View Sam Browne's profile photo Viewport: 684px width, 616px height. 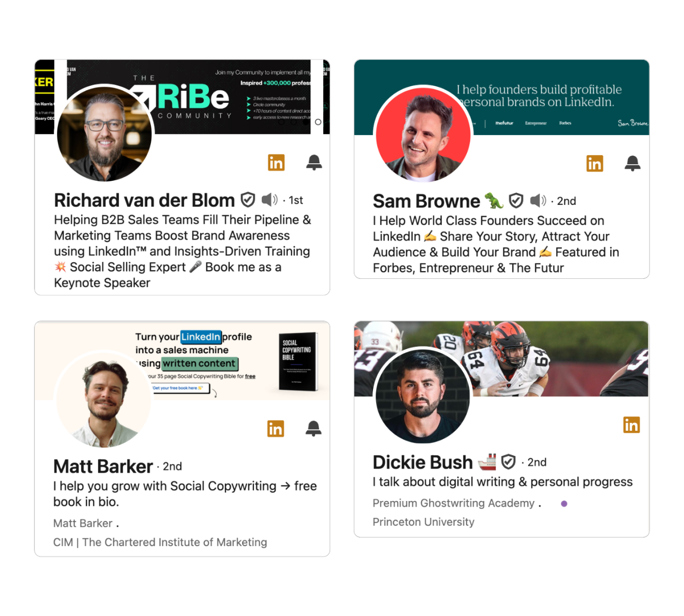click(423, 134)
